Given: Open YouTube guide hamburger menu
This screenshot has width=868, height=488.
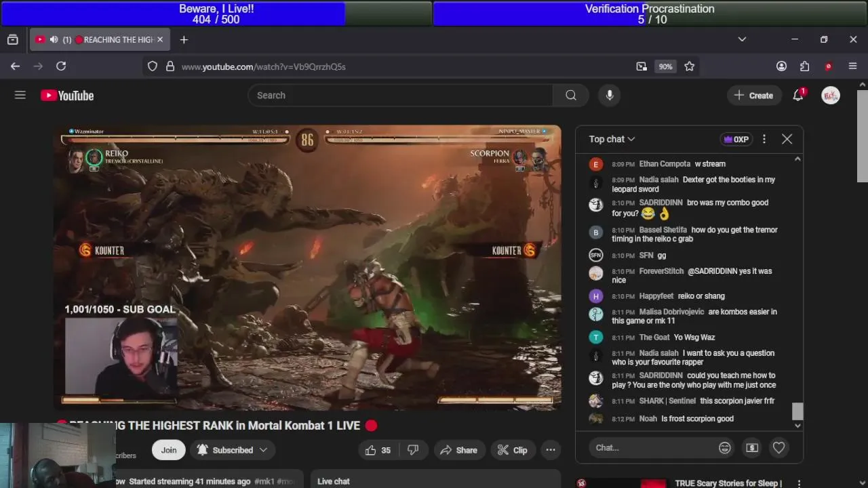Looking at the screenshot, I should 20,96.
